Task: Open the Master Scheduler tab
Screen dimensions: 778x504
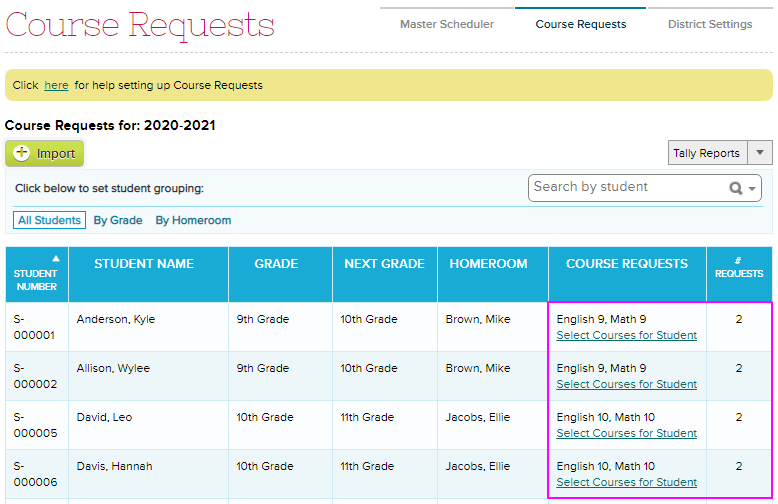Action: pyautogui.click(x=447, y=24)
